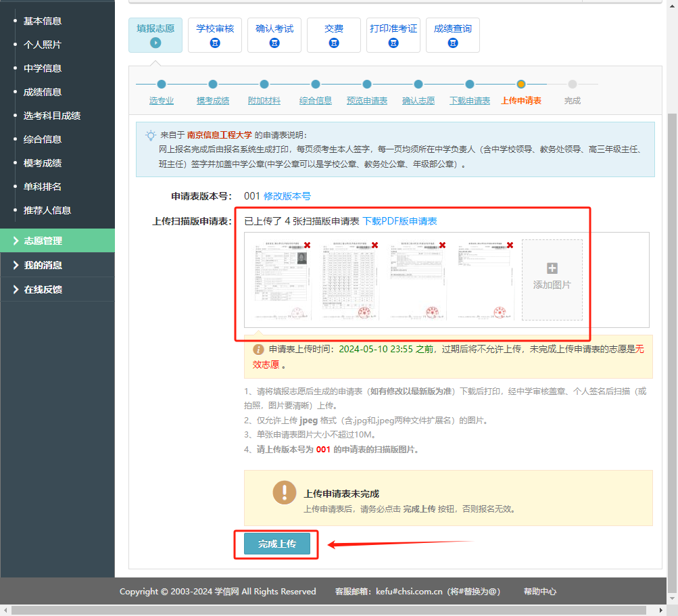The width and height of the screenshot is (678, 616).
Task: Click the vertical scrollbar down arrow
Action: pos(672,599)
